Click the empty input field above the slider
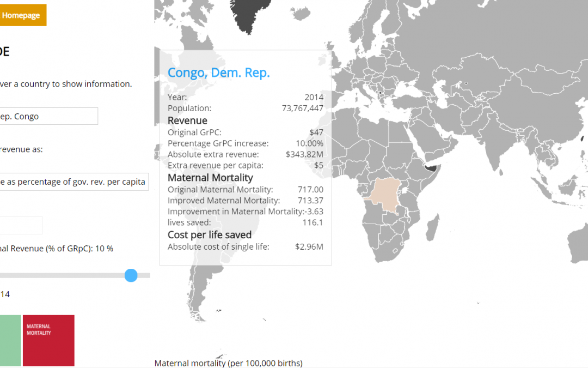The width and height of the screenshot is (588, 368). [x=21, y=225]
